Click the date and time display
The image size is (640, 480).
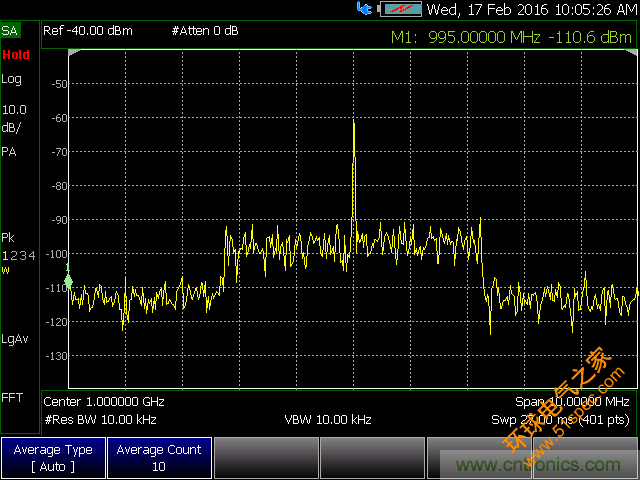(x=532, y=9)
